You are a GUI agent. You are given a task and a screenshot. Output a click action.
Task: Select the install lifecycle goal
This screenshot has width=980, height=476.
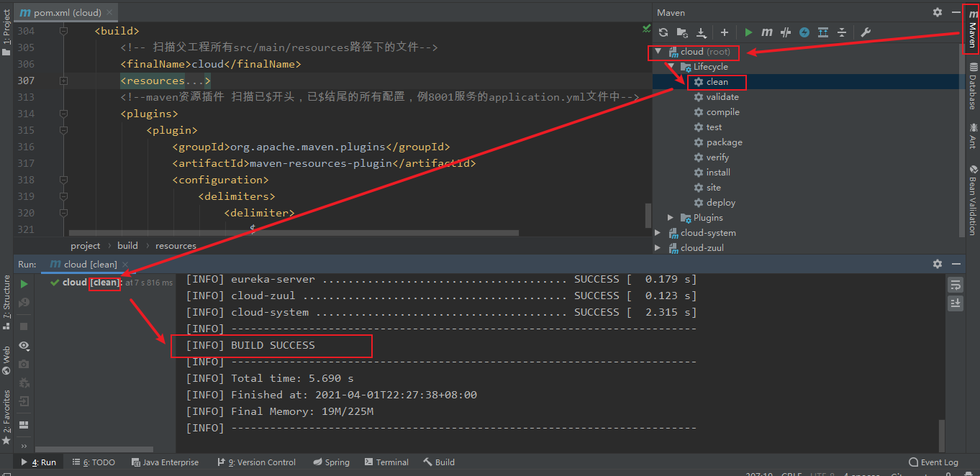pos(712,173)
